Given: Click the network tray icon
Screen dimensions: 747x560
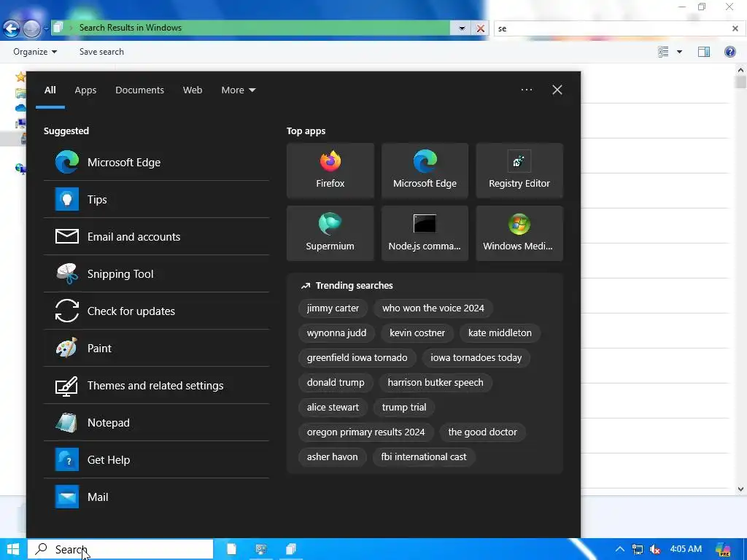Looking at the screenshot, I should tap(637, 550).
